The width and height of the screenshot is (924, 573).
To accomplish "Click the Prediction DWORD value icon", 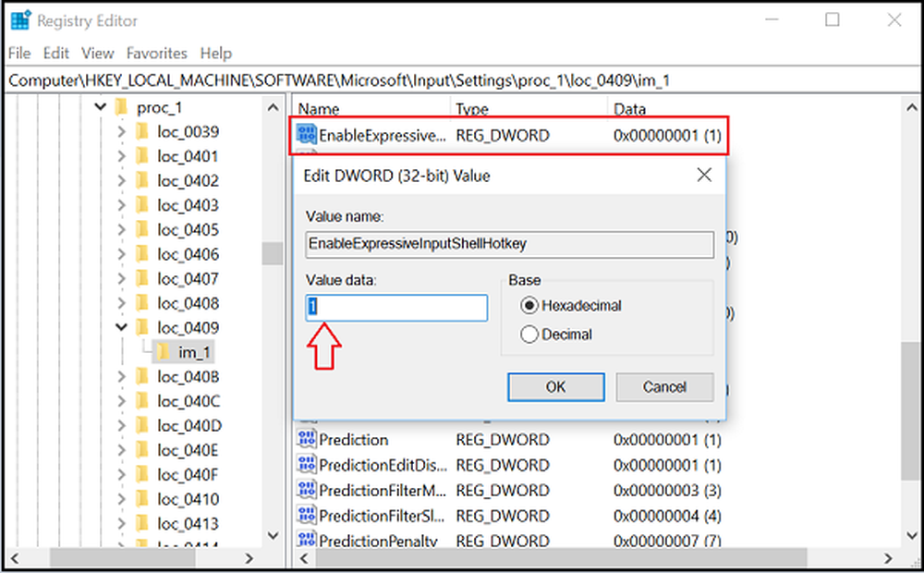I will pos(307,439).
